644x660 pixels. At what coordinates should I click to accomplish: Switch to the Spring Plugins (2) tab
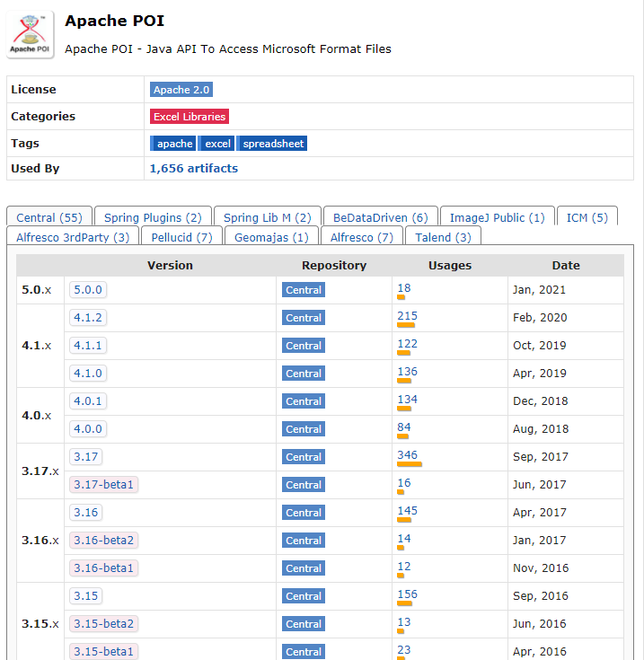[153, 217]
